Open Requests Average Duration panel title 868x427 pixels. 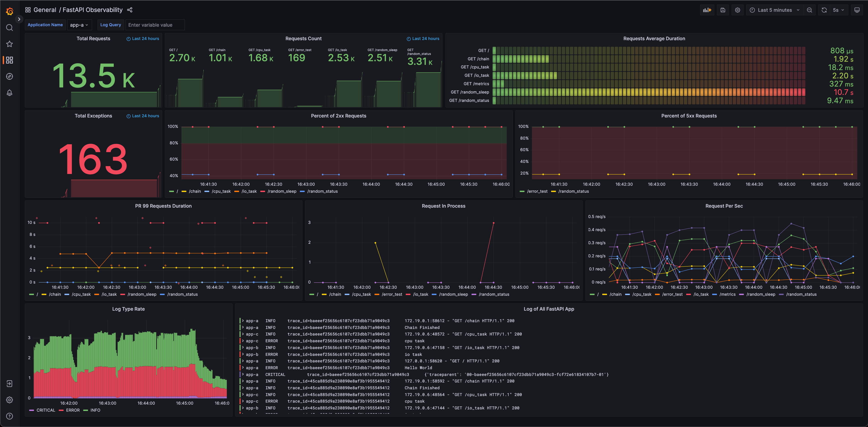pos(654,39)
